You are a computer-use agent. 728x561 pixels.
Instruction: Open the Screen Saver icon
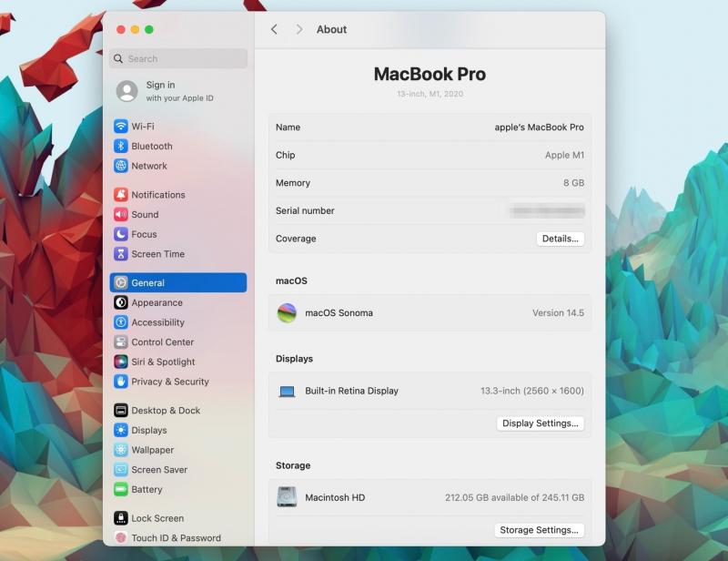(121, 469)
